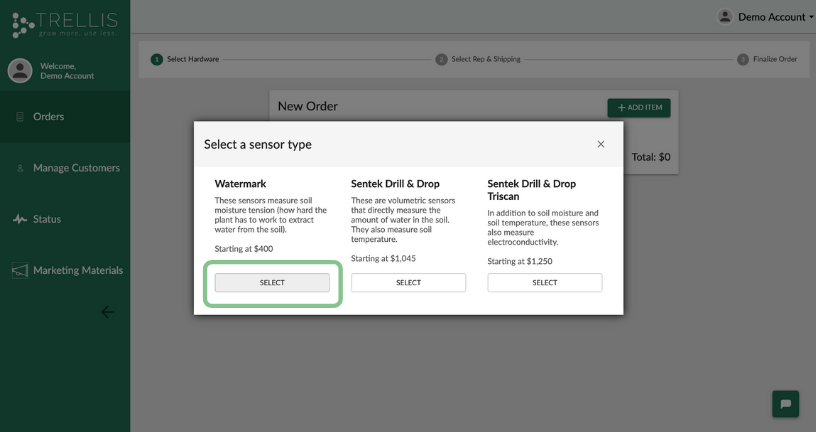Click the Orders clipboard icon
816x432 pixels.
tap(20, 117)
